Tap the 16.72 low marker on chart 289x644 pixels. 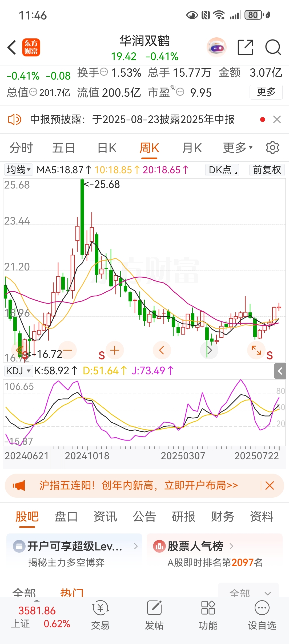point(44,354)
